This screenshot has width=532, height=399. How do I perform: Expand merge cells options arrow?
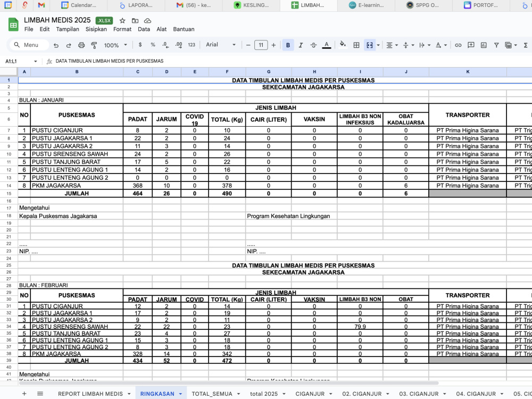pos(378,45)
